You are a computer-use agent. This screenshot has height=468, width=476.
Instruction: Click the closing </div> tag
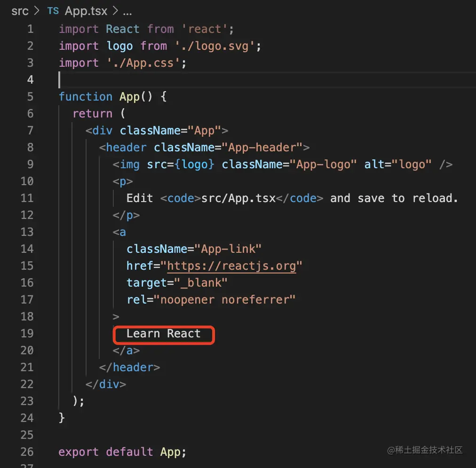pyautogui.click(x=106, y=384)
